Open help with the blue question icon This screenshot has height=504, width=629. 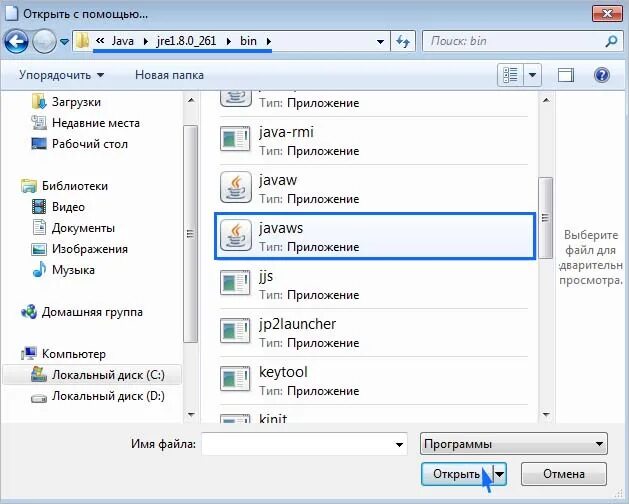coord(602,75)
